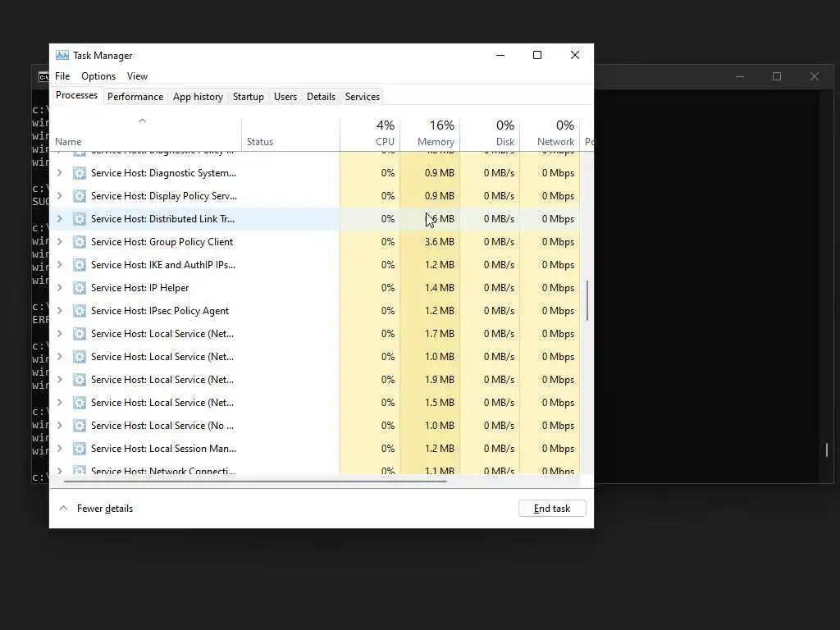The width and height of the screenshot is (840, 630).
Task: Minimize the Command Prompt window behind
Action: 740,76
